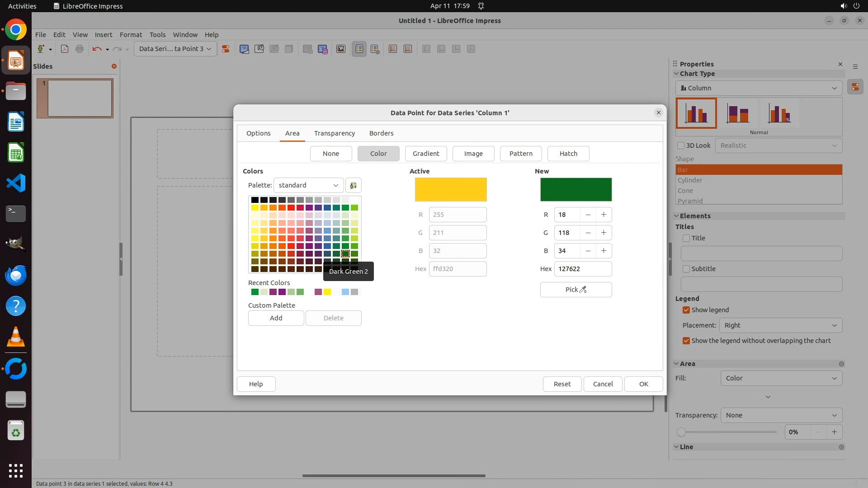
Task: Click the New color Hex input field
Action: tap(582, 269)
